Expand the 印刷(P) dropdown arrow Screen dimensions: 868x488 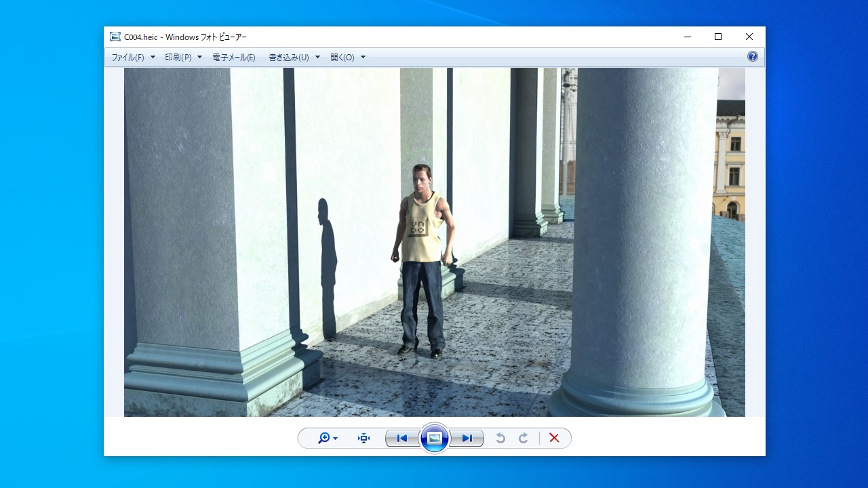pos(199,58)
